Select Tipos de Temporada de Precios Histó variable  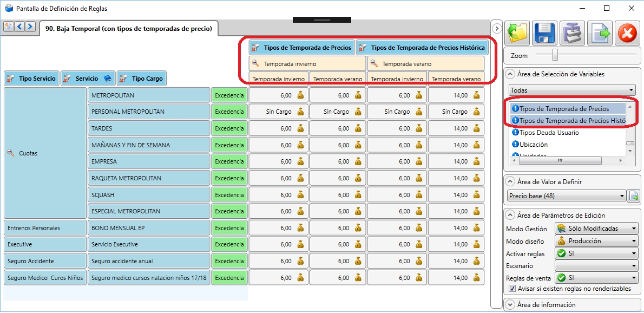point(568,121)
